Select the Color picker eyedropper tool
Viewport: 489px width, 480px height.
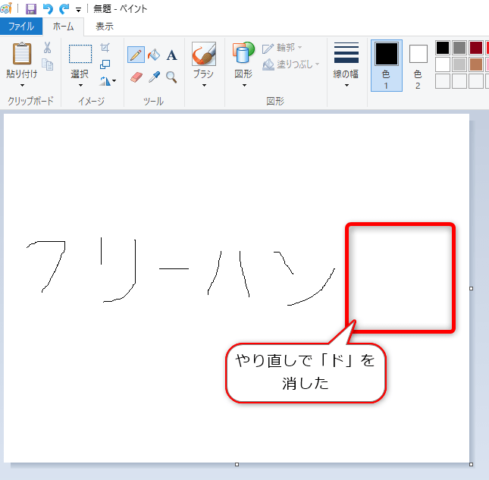(x=154, y=77)
